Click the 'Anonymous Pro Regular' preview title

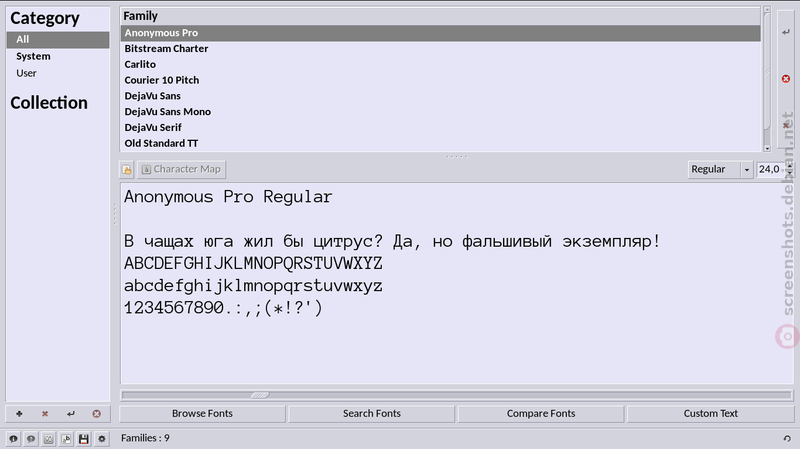(x=228, y=197)
